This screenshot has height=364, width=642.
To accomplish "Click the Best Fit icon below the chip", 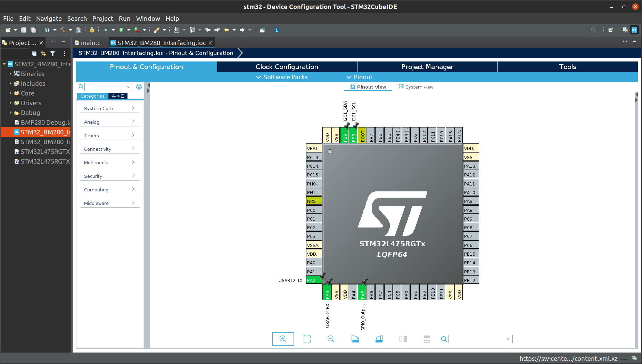I will tap(307, 339).
